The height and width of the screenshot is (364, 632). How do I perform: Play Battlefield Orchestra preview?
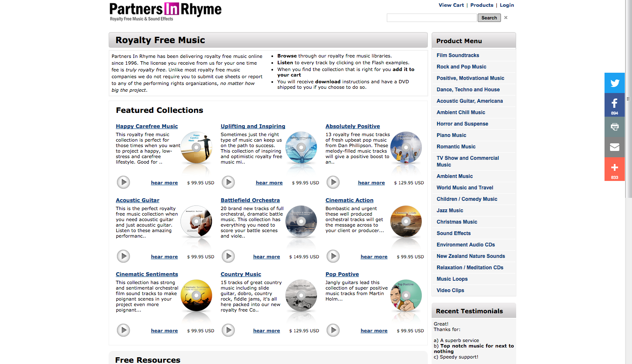pos(228,256)
